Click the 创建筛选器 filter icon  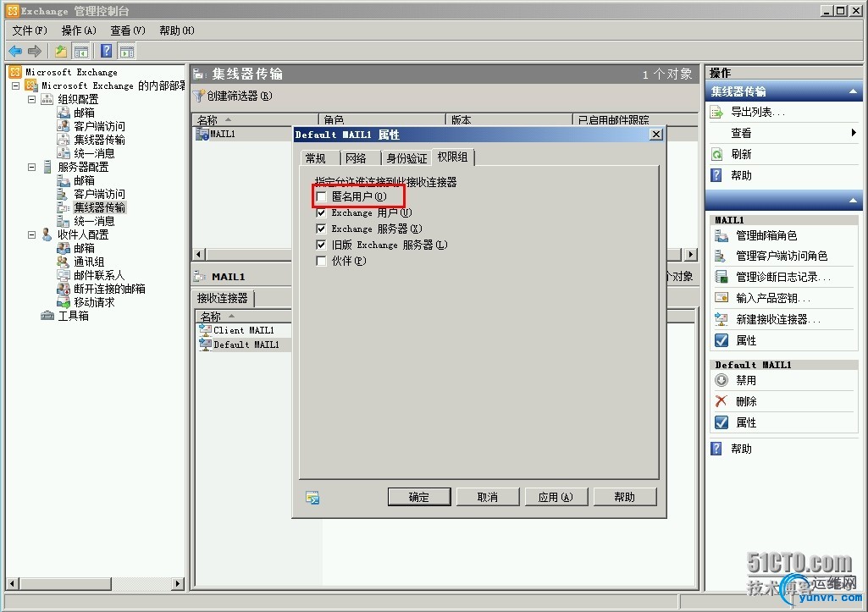(x=199, y=96)
